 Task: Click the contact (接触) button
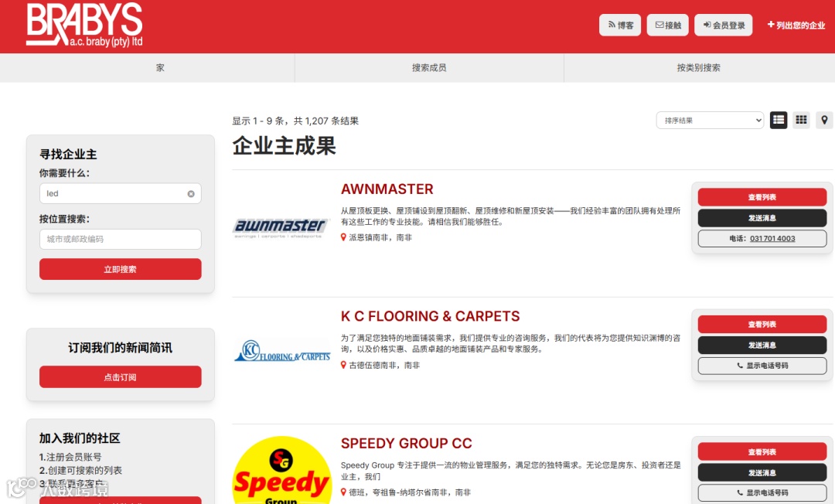point(668,25)
